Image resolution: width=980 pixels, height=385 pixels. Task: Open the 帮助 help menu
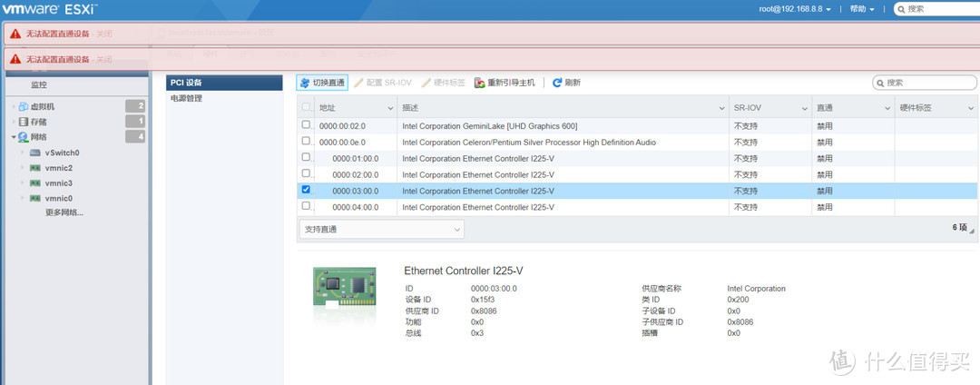click(x=862, y=9)
